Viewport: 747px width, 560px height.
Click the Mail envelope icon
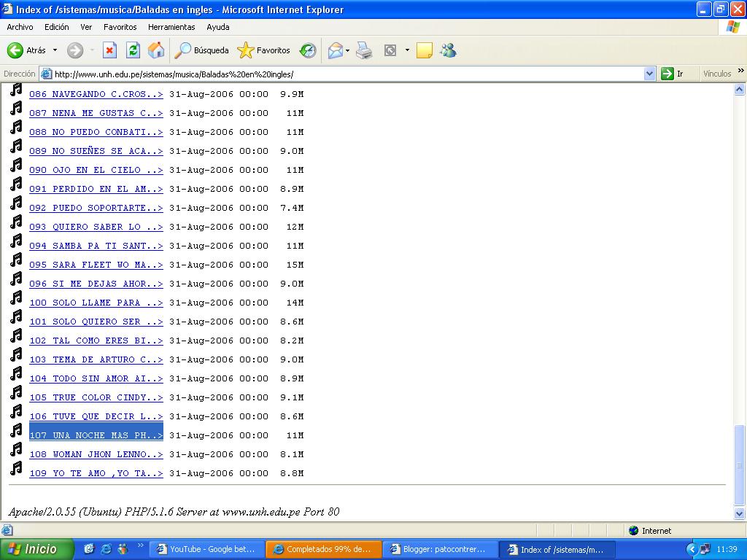point(336,50)
